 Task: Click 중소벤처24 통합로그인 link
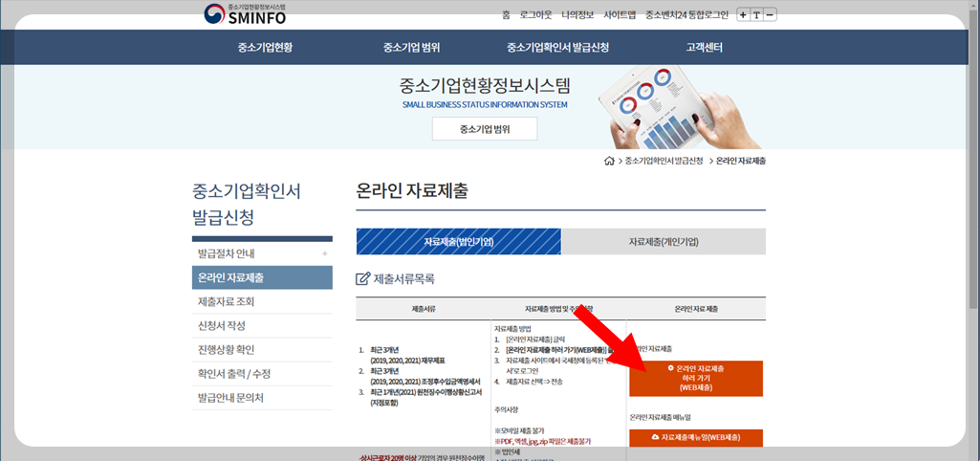click(x=686, y=15)
